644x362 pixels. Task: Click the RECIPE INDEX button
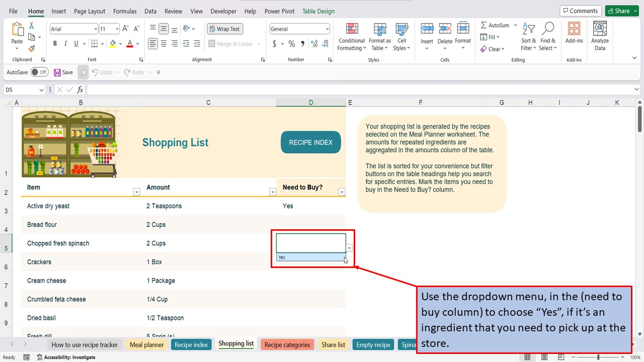(310, 142)
